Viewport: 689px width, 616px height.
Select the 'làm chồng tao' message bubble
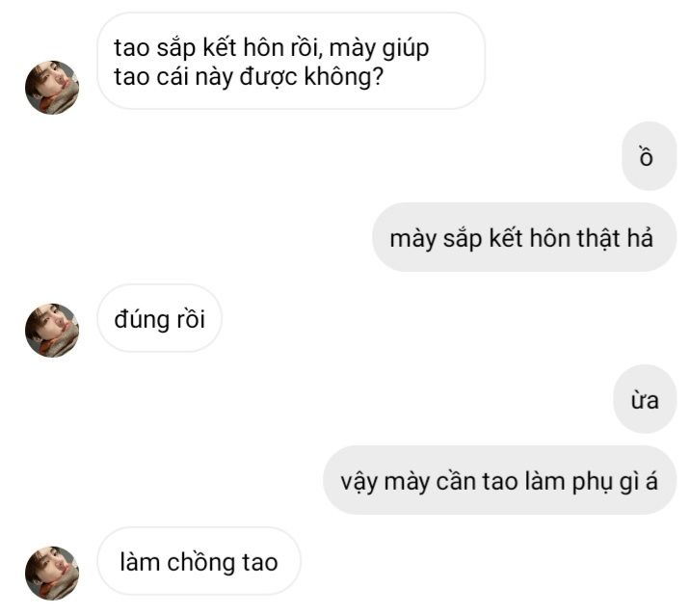(x=199, y=561)
